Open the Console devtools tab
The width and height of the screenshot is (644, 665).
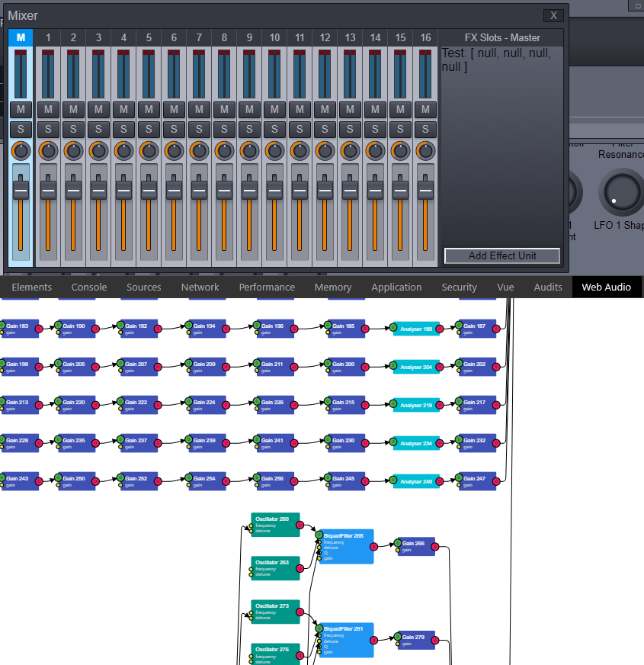point(89,287)
